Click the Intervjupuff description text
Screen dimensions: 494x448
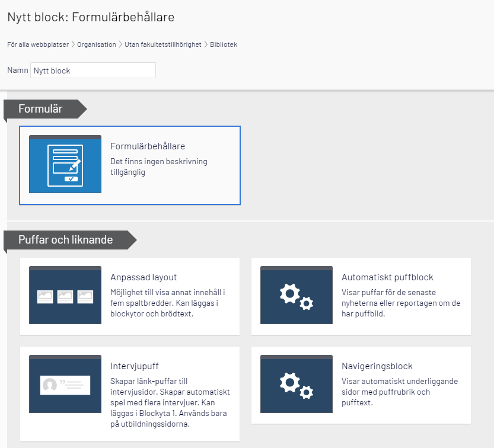click(170, 402)
